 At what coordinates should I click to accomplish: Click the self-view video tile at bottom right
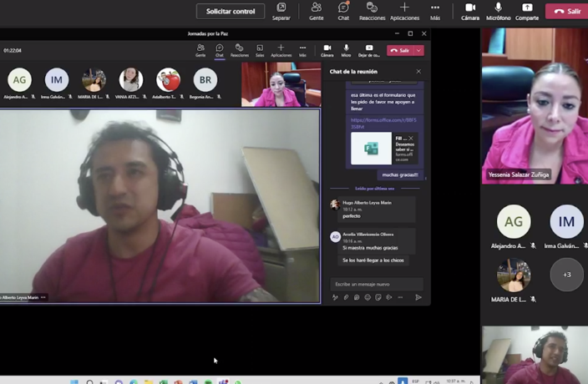pyautogui.click(x=535, y=355)
